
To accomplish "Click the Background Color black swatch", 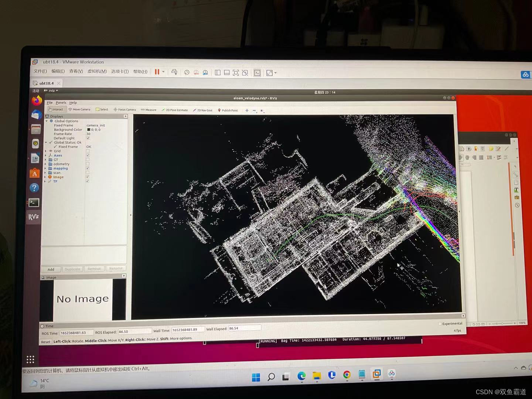I will [89, 130].
